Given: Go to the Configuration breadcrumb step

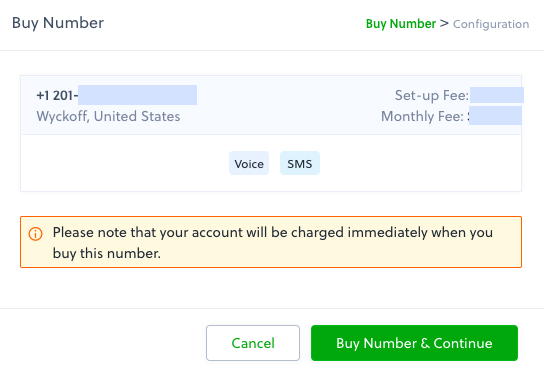Looking at the screenshot, I should [491, 24].
